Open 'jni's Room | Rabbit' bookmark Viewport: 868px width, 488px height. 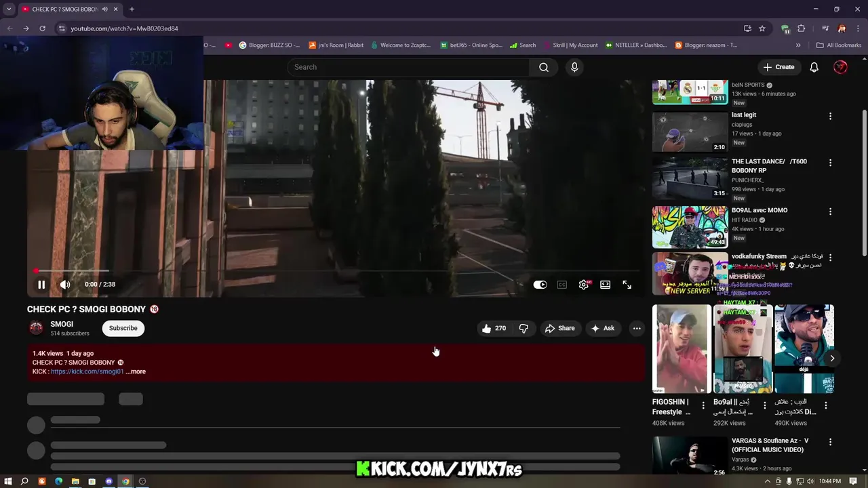point(336,45)
